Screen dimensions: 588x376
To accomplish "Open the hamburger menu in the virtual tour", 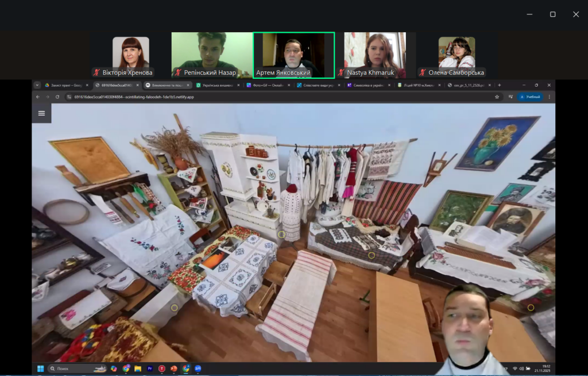I will pos(41,113).
